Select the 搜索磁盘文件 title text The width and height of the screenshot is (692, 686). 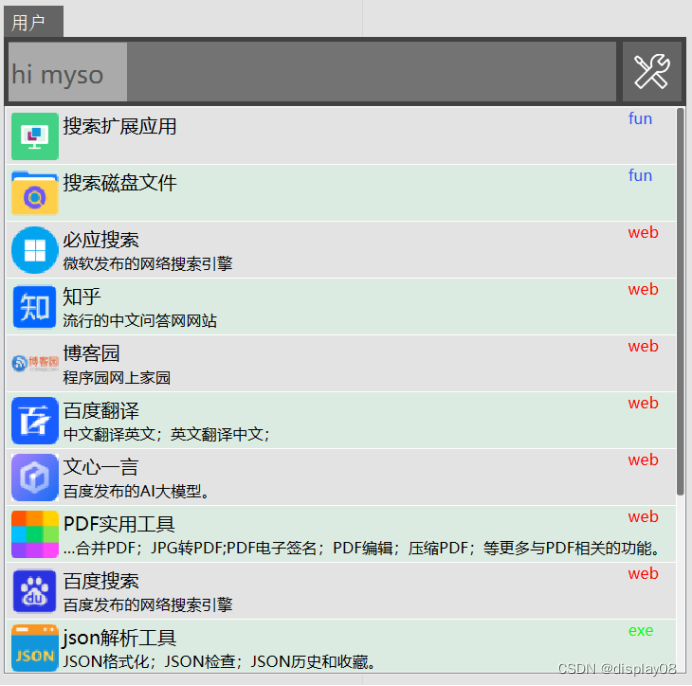(x=120, y=183)
